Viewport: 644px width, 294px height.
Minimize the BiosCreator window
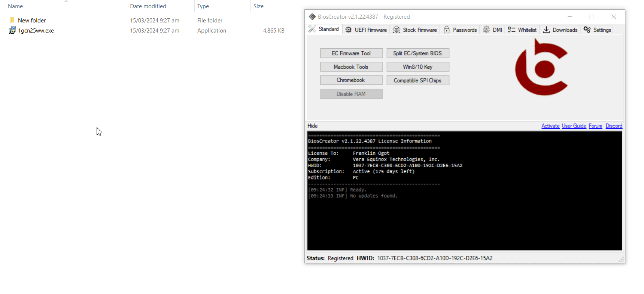570,16
